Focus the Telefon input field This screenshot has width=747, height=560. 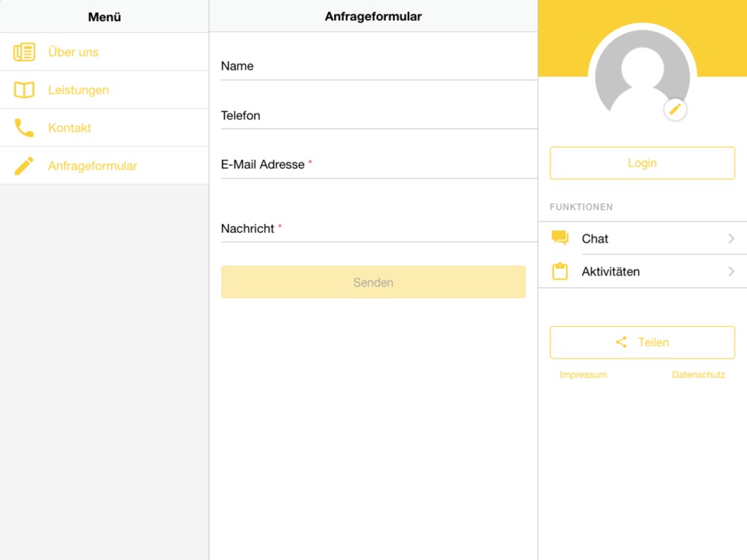click(x=379, y=115)
